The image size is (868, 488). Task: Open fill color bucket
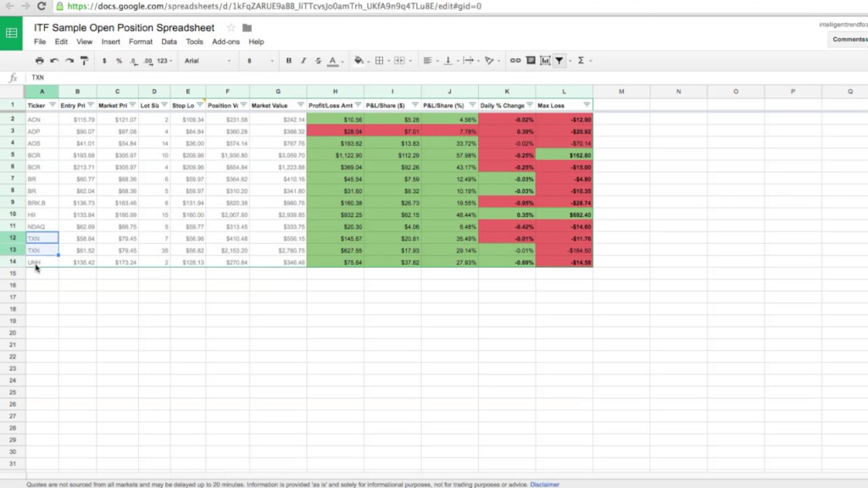(x=359, y=60)
